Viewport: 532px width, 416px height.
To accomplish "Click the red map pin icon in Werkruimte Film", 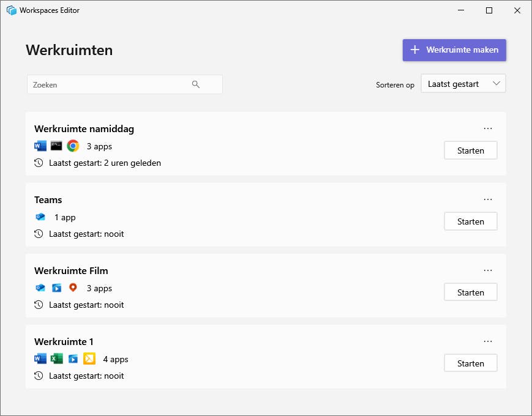I will pyautogui.click(x=73, y=288).
